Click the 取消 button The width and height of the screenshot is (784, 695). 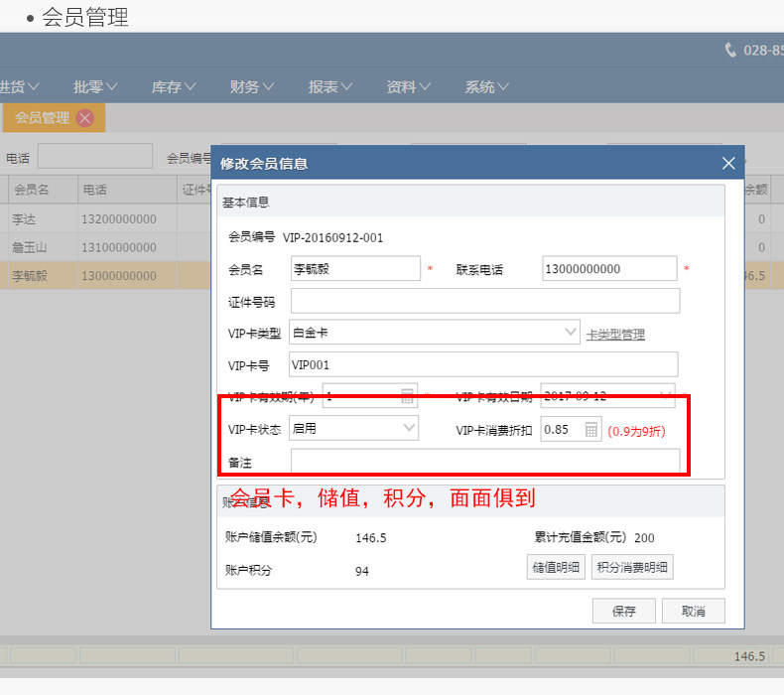pos(693,611)
